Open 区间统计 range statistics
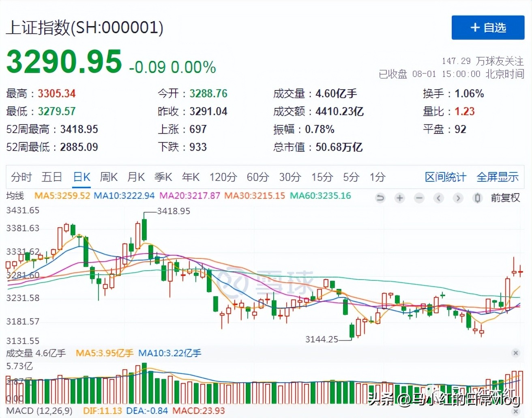The width and height of the screenshot is (532, 418). [x=445, y=177]
